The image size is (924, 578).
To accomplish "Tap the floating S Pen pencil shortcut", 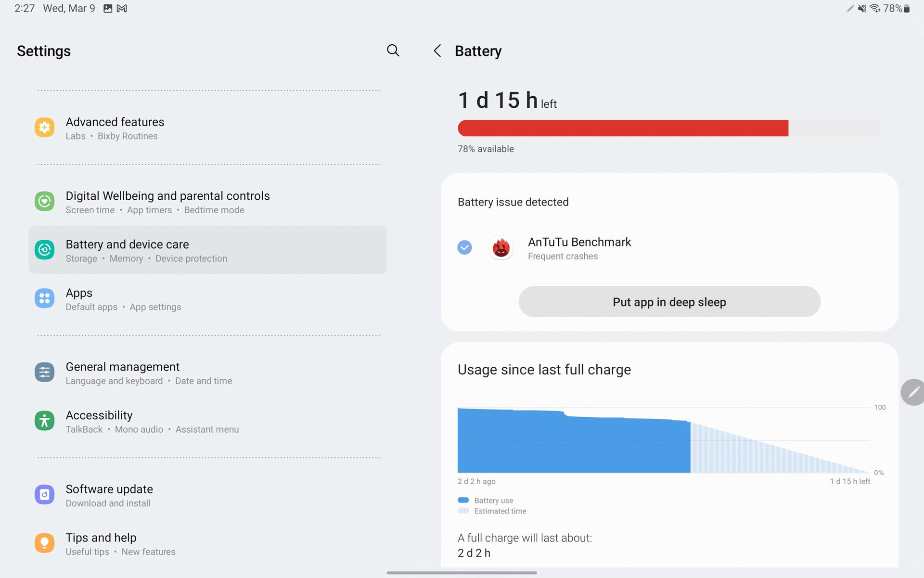I will [x=913, y=393].
